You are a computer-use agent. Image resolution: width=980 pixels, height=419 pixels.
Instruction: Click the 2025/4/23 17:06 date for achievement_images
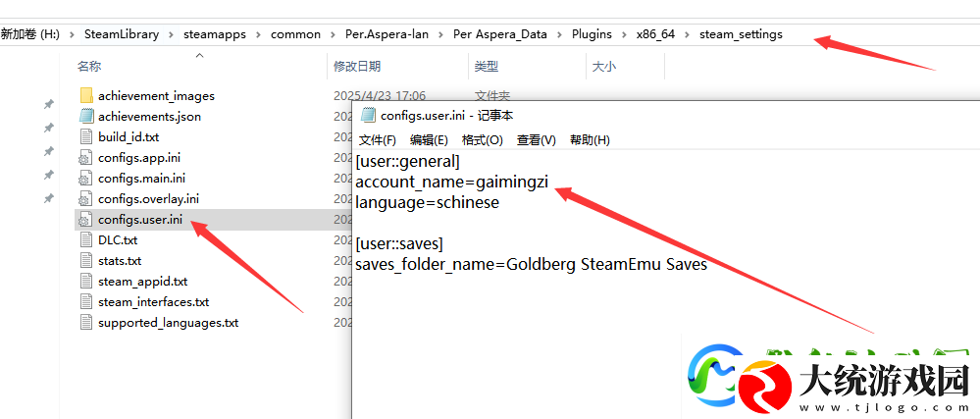380,96
